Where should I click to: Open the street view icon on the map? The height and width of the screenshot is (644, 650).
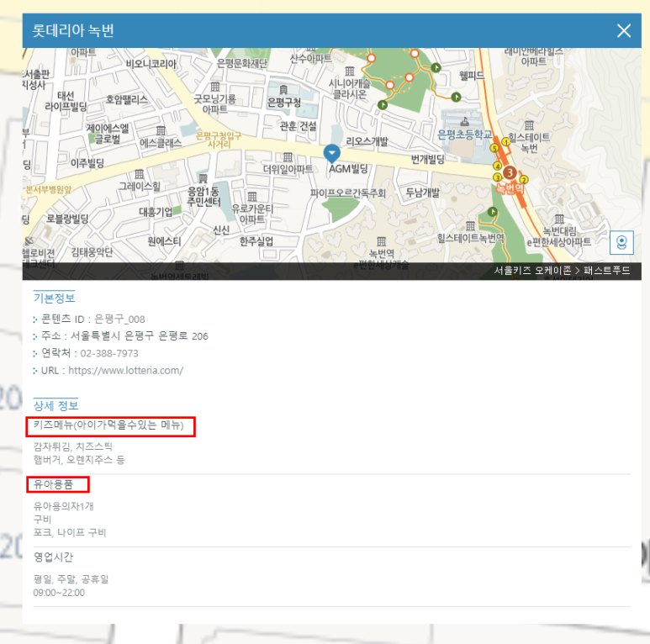click(x=621, y=242)
